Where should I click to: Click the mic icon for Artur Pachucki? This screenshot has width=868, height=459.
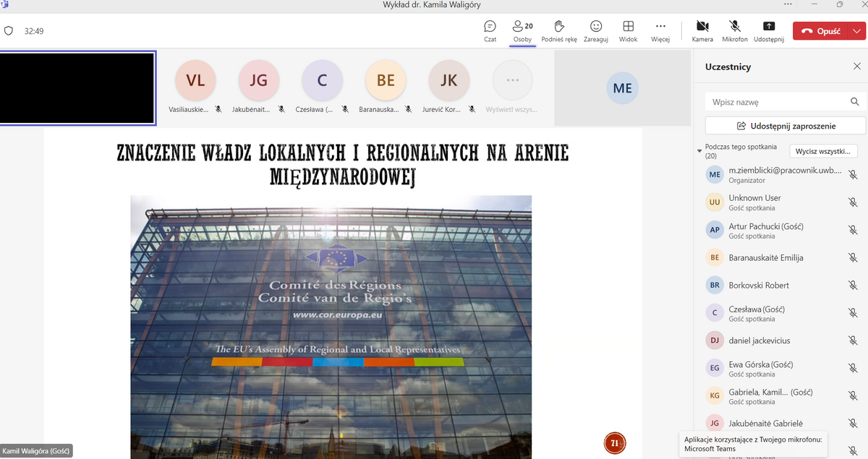(x=853, y=230)
